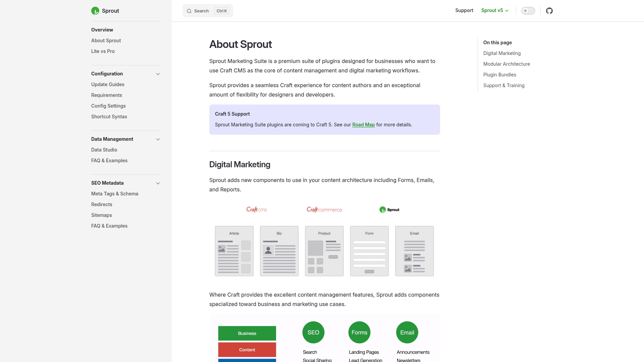Image resolution: width=644 pixels, height=362 pixels.
Task: Click the search magnifier icon
Action: coord(189,11)
